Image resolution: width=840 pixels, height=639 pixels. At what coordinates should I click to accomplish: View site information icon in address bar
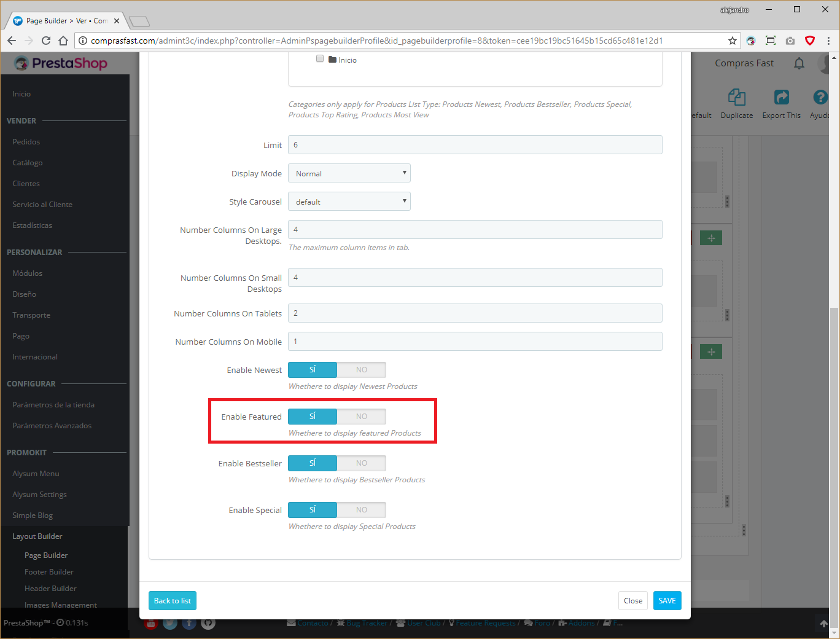coord(83,41)
